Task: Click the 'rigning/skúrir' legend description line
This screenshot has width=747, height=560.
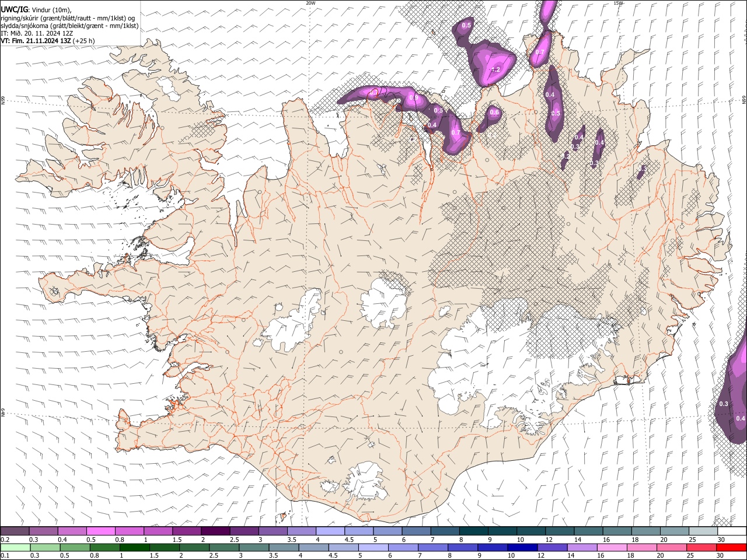Action: click(x=69, y=17)
